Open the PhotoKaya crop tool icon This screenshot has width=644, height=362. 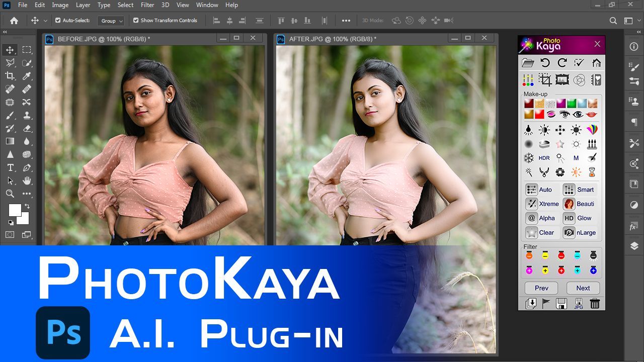pyautogui.click(x=545, y=80)
